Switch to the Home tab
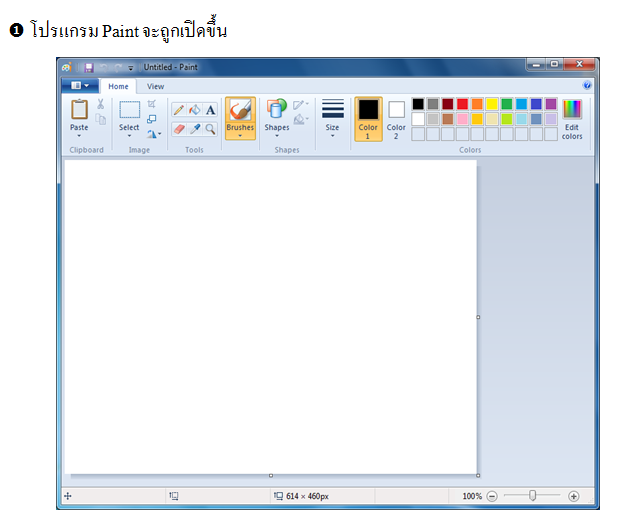This screenshot has width=629, height=527. coord(118,86)
